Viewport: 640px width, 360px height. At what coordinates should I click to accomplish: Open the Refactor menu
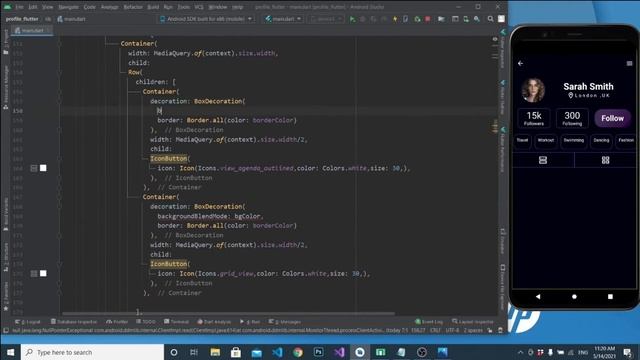[x=133, y=7]
